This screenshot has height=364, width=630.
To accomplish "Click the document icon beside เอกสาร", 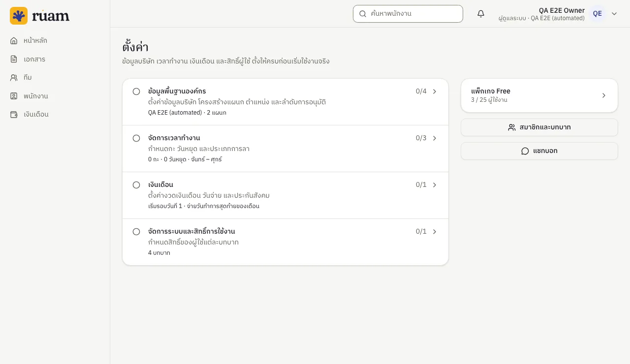I will pyautogui.click(x=14, y=59).
